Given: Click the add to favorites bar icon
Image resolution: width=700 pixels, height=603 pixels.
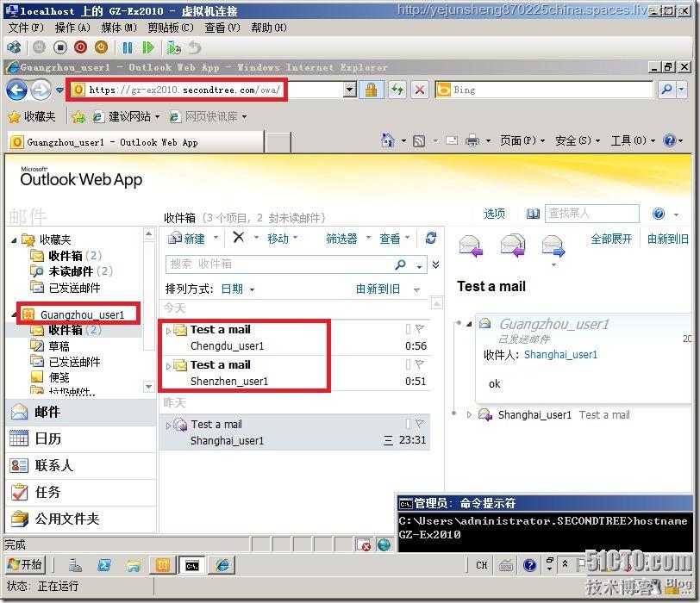Looking at the screenshot, I should [x=78, y=117].
